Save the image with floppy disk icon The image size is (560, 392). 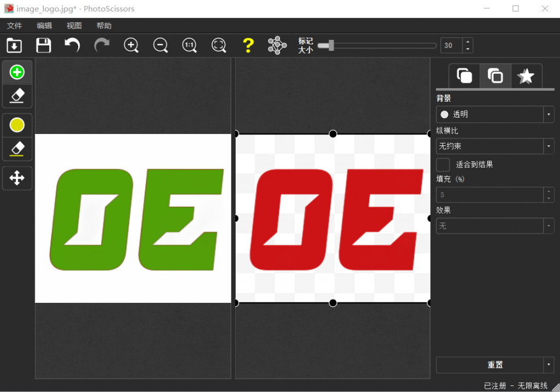click(43, 45)
